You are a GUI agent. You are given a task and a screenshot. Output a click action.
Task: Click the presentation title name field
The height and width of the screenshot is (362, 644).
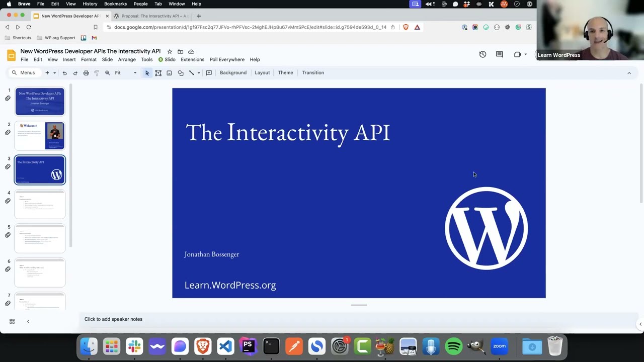pos(91,51)
